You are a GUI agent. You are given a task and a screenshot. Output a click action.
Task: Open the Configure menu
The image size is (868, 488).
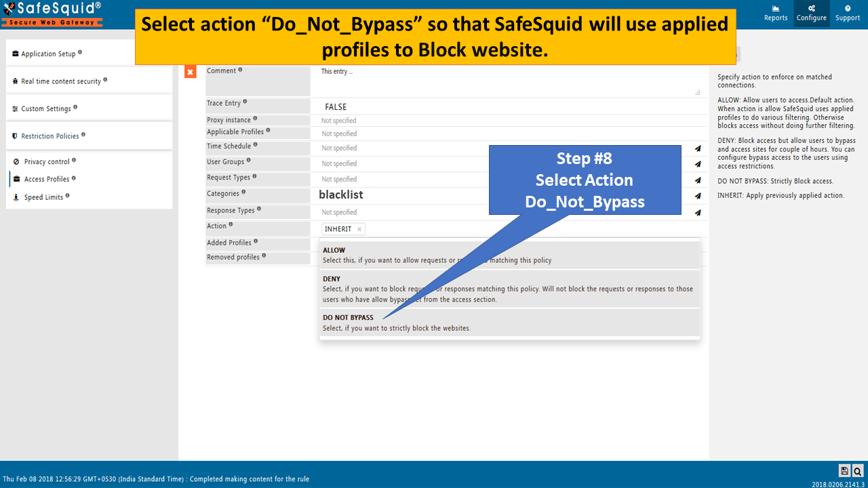coord(812,13)
